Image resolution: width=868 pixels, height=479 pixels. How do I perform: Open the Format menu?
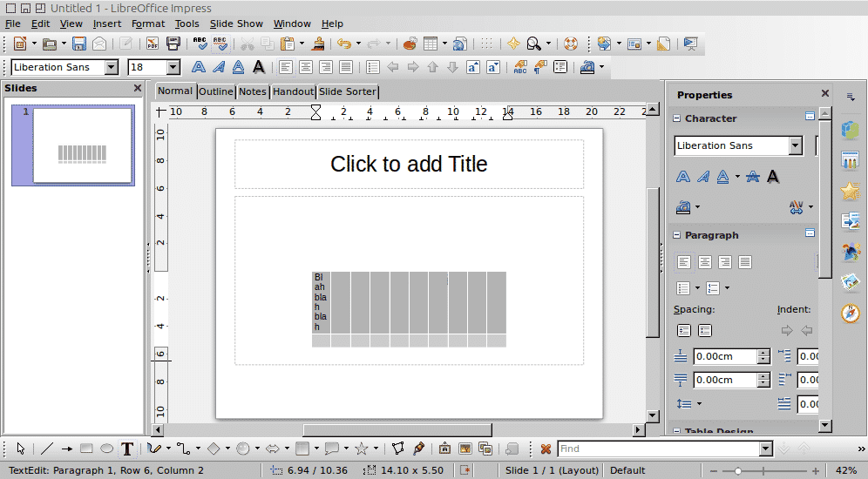pos(148,24)
